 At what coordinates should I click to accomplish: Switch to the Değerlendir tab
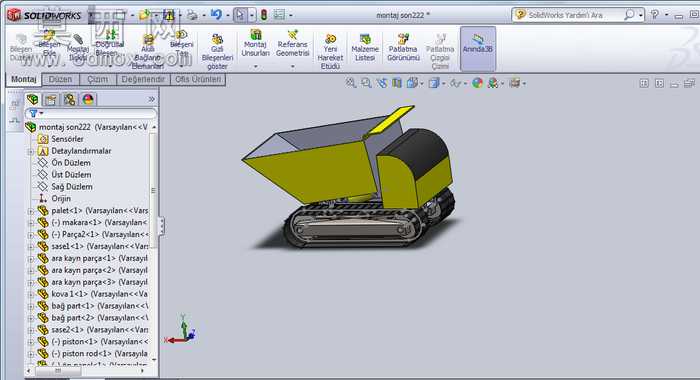143,79
